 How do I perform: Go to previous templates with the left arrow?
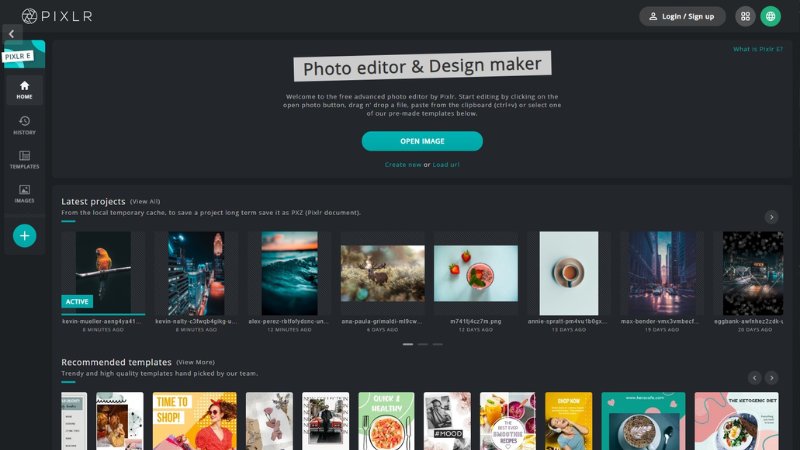(x=755, y=378)
